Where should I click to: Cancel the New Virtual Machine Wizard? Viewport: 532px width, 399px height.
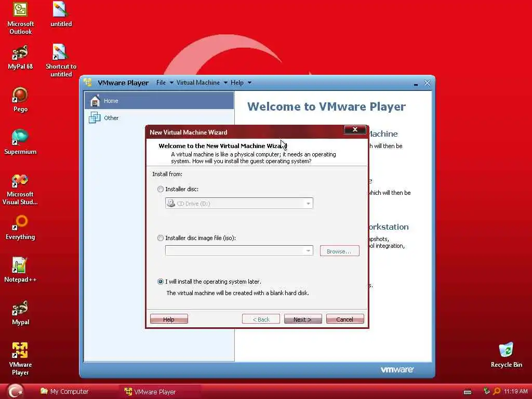[345, 319]
